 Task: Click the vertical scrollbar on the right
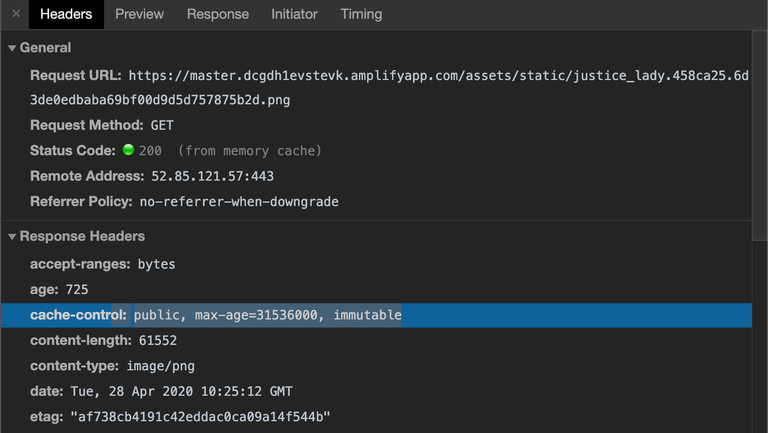(759, 135)
